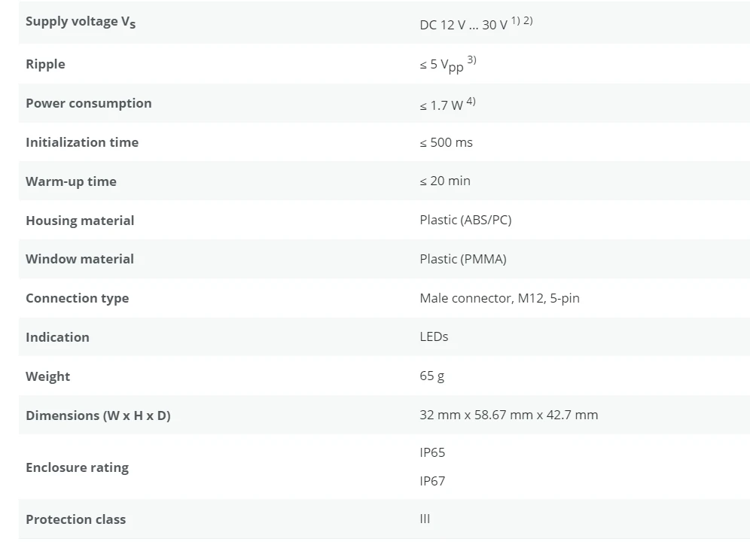
Task: Select the ≤ 500 ms value
Action: click(446, 142)
